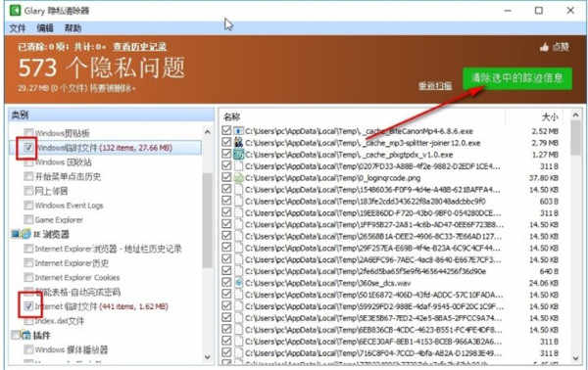The width and height of the screenshot is (588, 370).
Task: Uncheck the 0_loginqrcode.png file checkbox
Action: coord(226,177)
